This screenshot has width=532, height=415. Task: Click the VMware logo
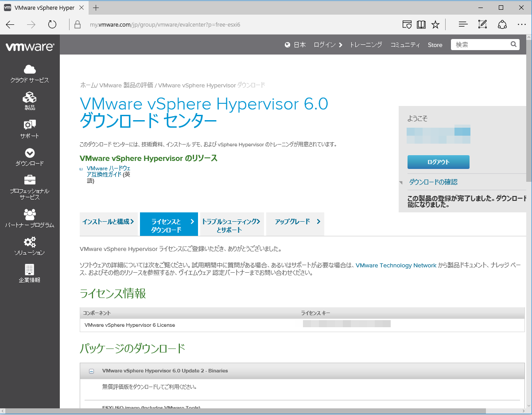[30, 47]
